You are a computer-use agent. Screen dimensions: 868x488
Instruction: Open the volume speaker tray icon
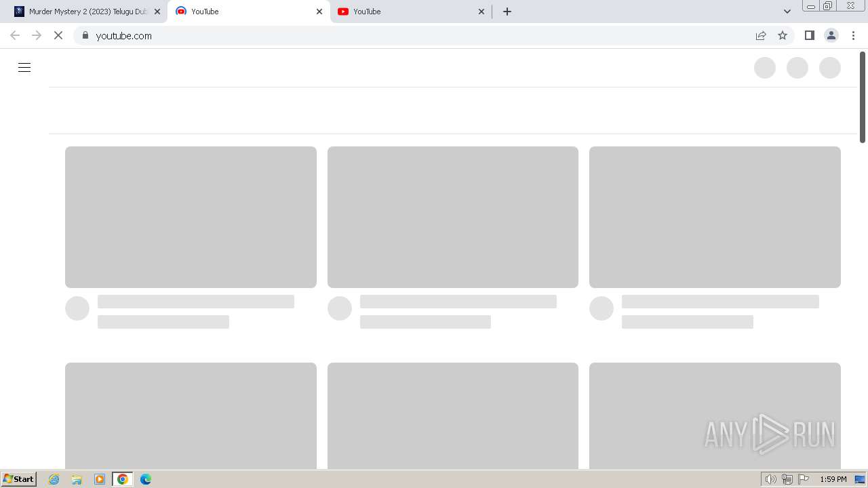(x=770, y=479)
